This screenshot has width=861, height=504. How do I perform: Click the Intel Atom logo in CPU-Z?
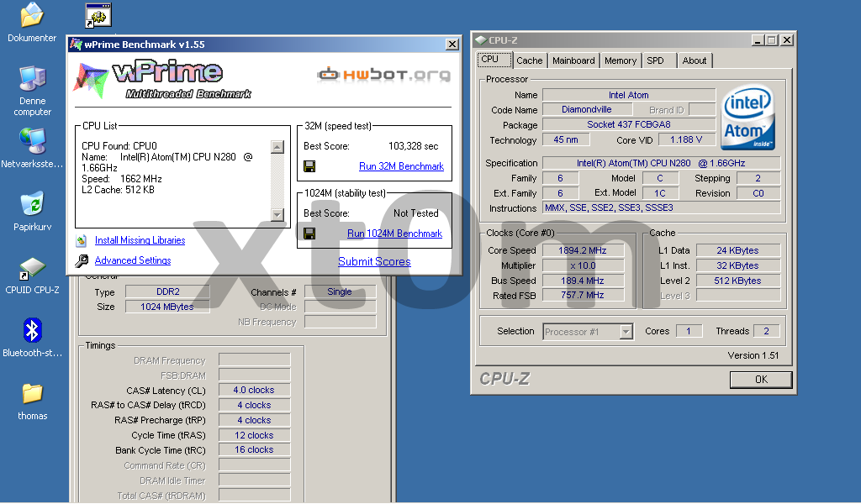pyautogui.click(x=747, y=118)
